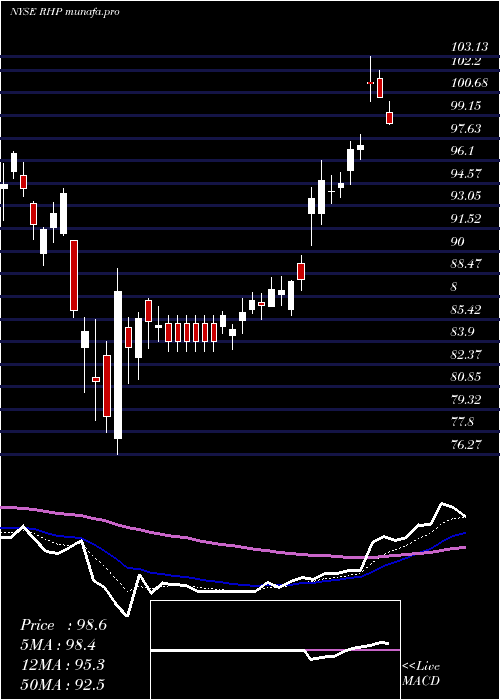Select the 79.32 price level label
Screen dimensions: 500x700
467,400
